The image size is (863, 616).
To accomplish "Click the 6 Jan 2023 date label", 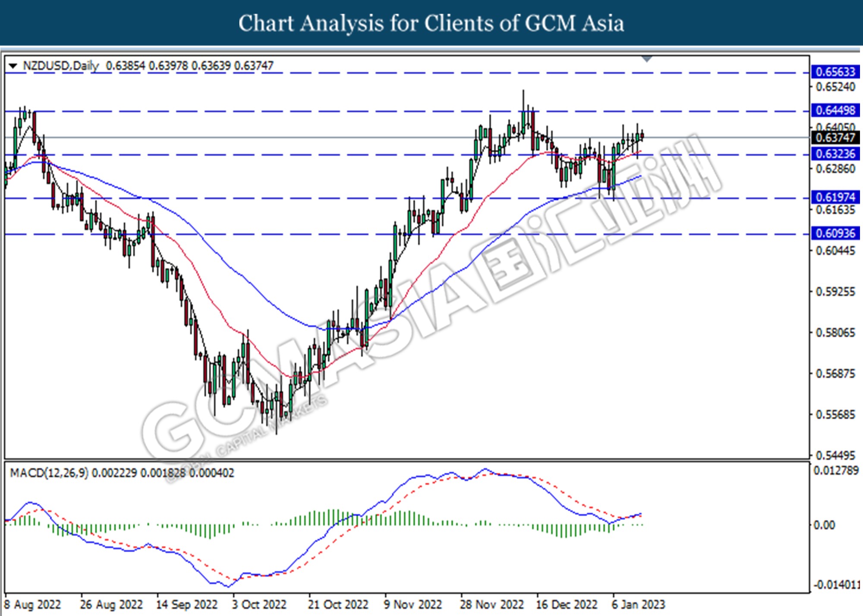I will click(x=639, y=604).
